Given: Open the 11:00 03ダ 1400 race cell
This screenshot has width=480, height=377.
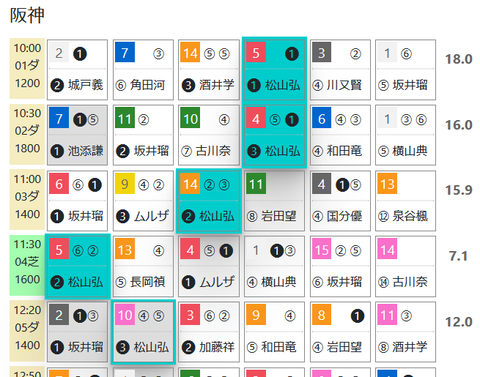Looking at the screenshot, I should pos(27,200).
